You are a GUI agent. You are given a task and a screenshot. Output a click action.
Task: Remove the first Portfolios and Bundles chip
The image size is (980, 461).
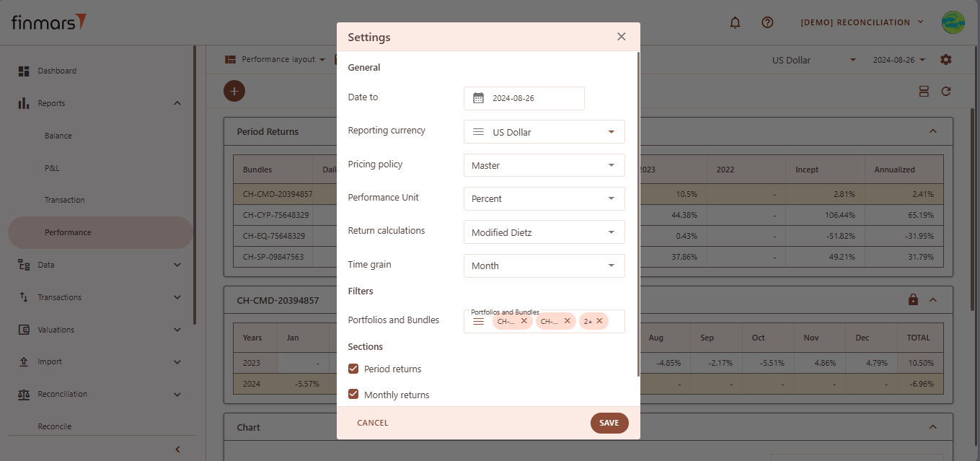tap(524, 321)
